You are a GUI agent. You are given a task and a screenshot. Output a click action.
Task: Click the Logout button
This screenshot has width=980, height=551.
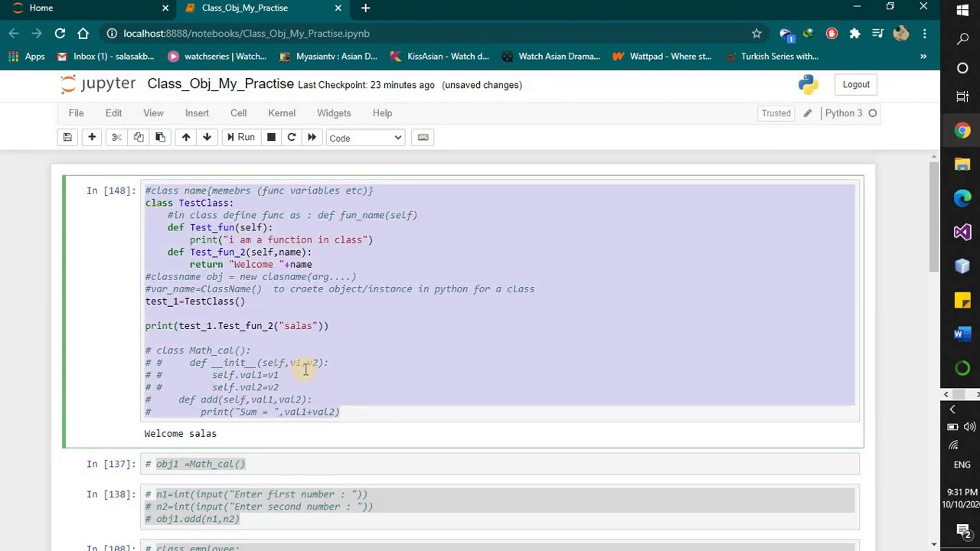click(856, 85)
